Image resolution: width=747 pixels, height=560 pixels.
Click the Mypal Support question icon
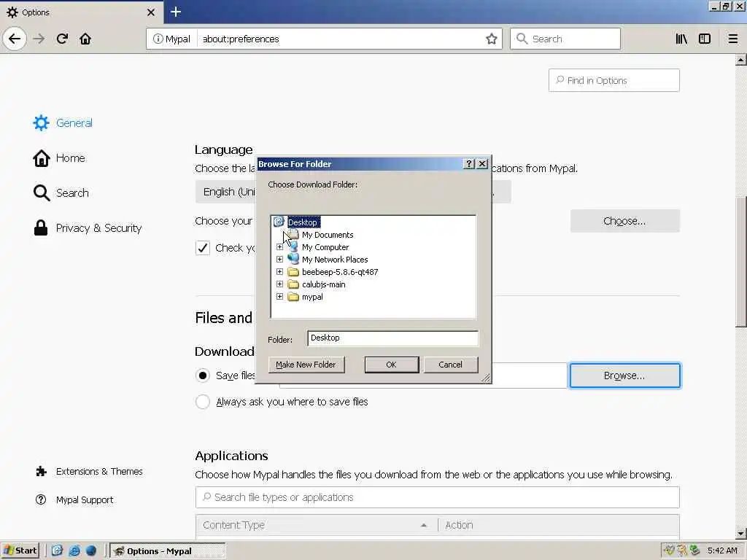[x=41, y=499]
